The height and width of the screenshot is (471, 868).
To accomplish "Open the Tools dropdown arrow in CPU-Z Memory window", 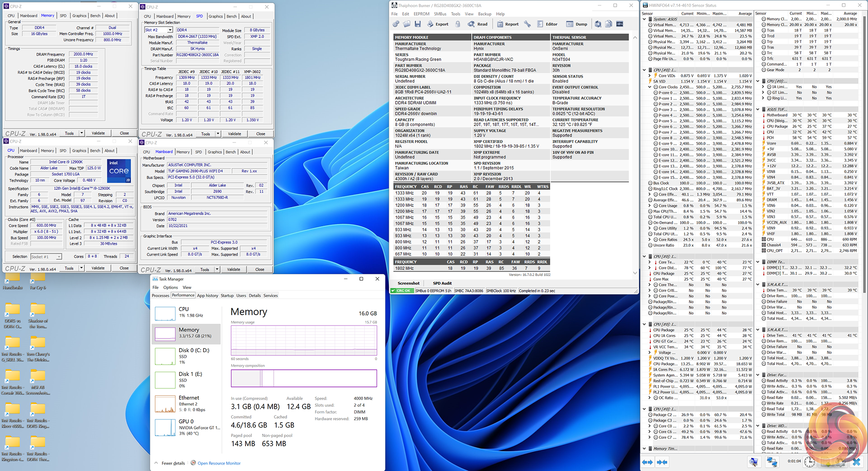I will pyautogui.click(x=82, y=133).
